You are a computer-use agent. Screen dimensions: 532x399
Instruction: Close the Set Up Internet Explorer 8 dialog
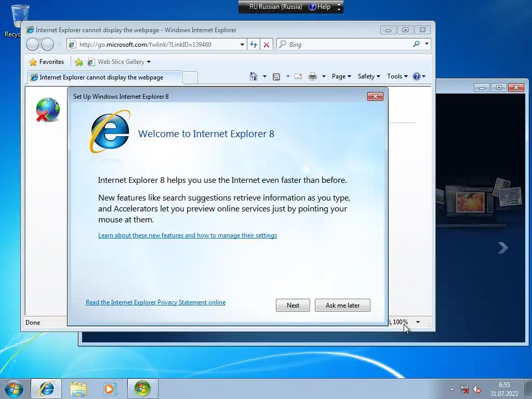(x=375, y=96)
